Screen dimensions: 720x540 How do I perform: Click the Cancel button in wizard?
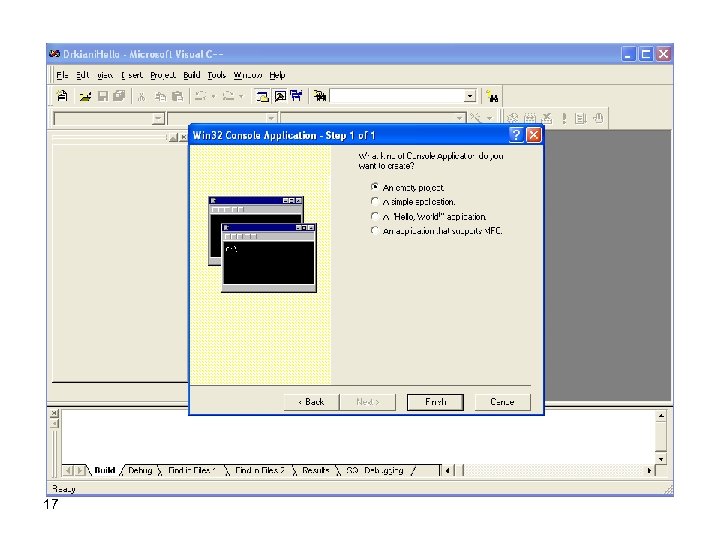point(502,402)
